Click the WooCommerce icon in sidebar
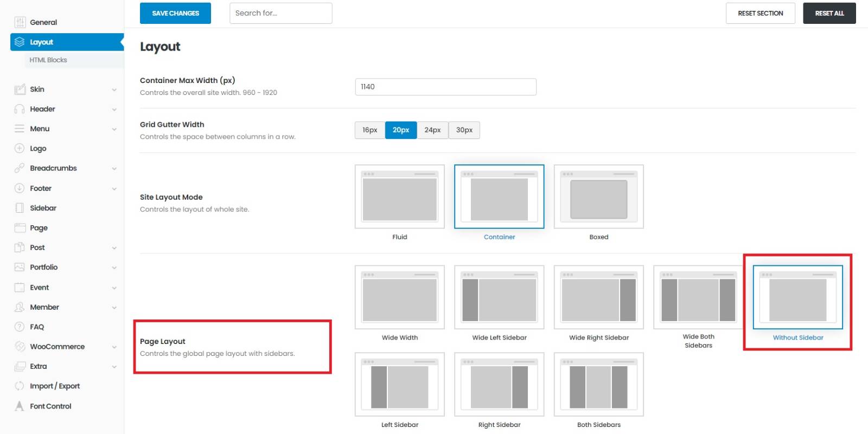 pyautogui.click(x=20, y=347)
